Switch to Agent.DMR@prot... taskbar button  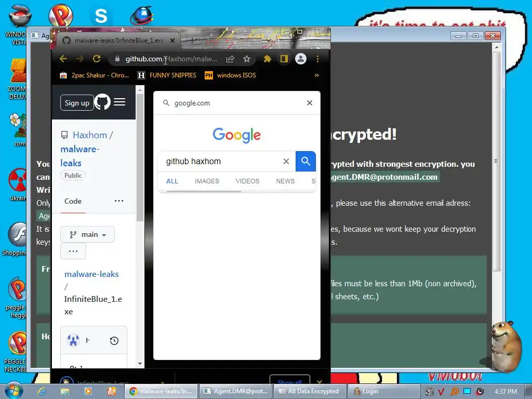click(x=236, y=391)
